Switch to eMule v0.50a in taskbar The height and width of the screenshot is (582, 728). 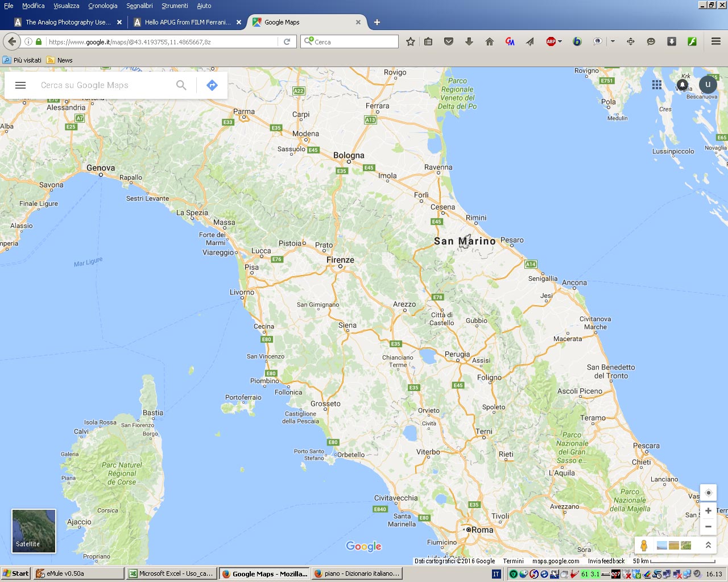click(78, 573)
